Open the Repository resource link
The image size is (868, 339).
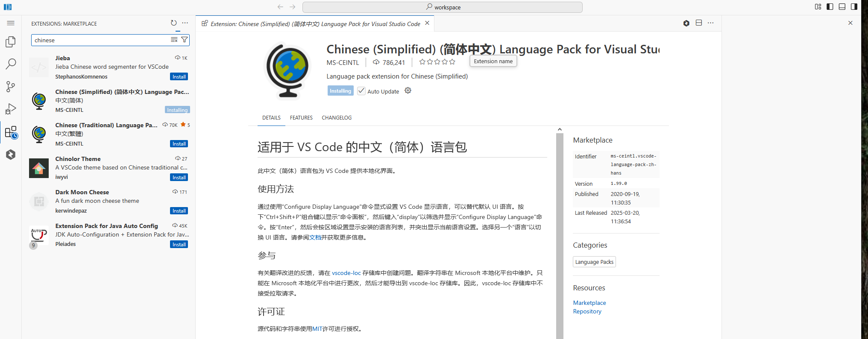pos(587,311)
